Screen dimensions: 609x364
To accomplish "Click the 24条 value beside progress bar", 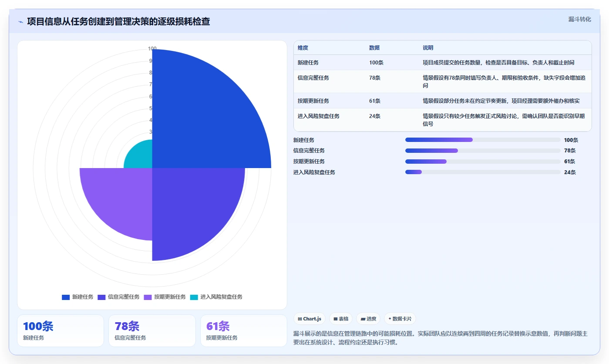I will [x=570, y=172].
